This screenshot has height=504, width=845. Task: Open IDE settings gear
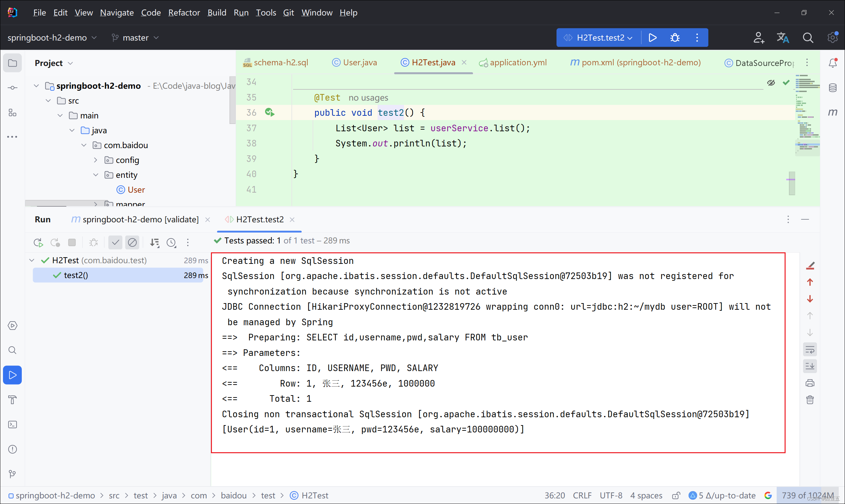pyautogui.click(x=832, y=38)
